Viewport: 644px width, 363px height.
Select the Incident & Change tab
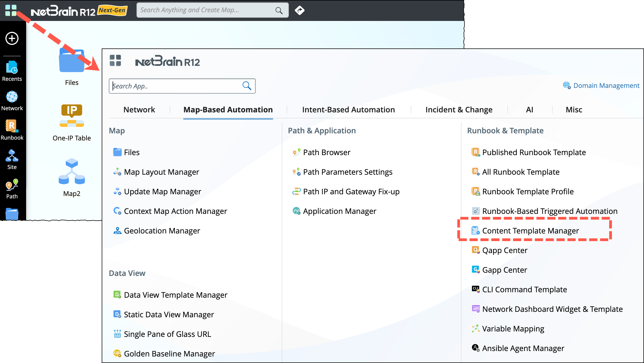pyautogui.click(x=459, y=110)
